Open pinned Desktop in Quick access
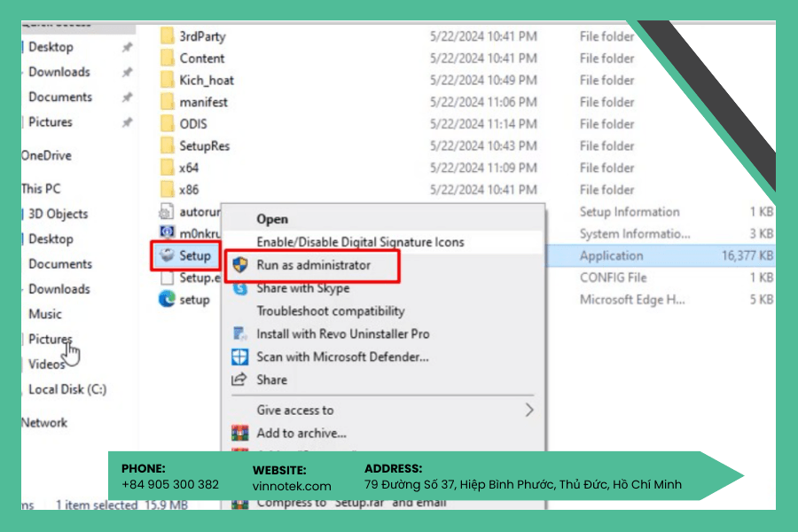The height and width of the screenshot is (532, 798). pos(51,47)
